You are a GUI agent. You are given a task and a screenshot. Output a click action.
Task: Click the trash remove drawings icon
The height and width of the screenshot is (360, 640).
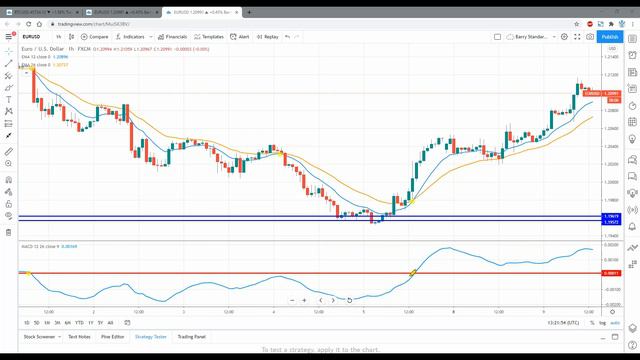tap(9, 232)
